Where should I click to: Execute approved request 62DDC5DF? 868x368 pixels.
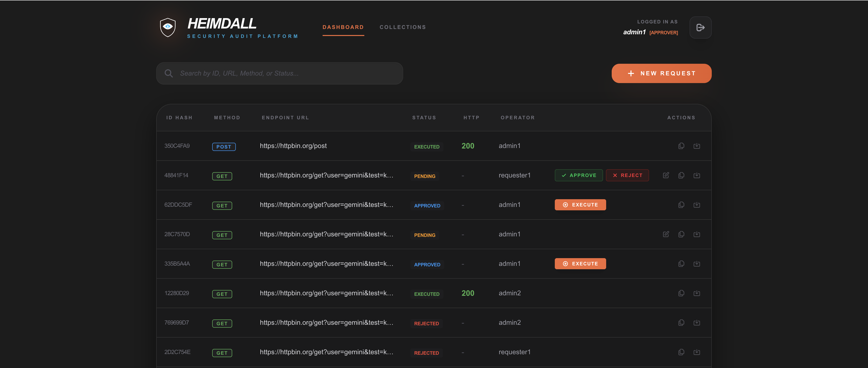click(x=580, y=205)
